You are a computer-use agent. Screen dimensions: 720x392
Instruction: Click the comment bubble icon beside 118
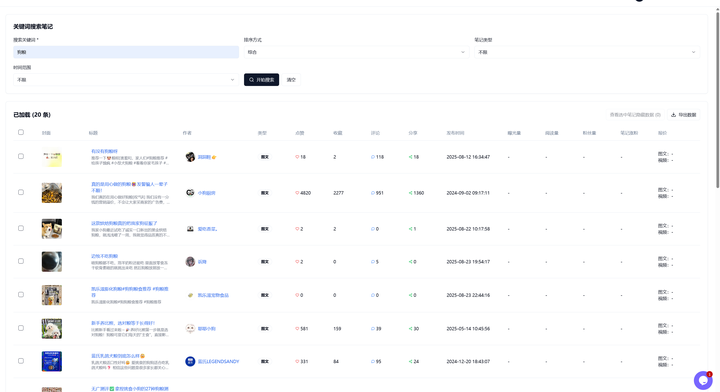click(373, 157)
